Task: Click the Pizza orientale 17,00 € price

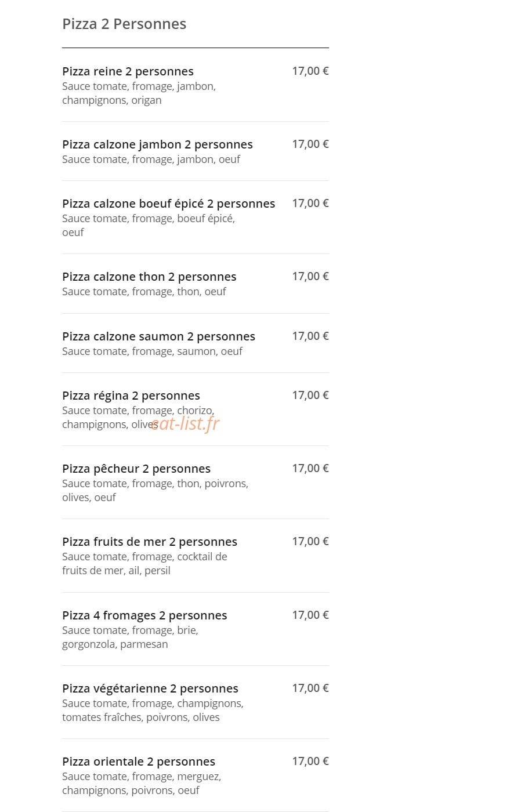Action: coord(310,761)
